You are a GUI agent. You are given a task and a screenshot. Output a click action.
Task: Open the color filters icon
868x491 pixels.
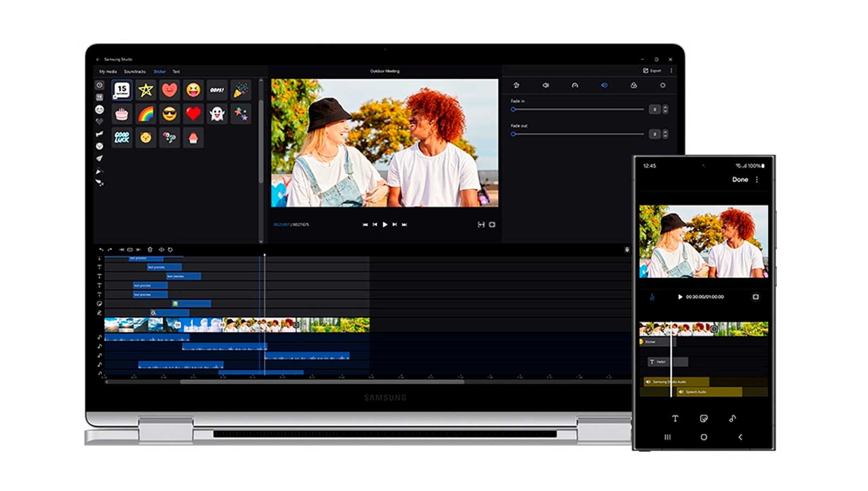click(633, 86)
